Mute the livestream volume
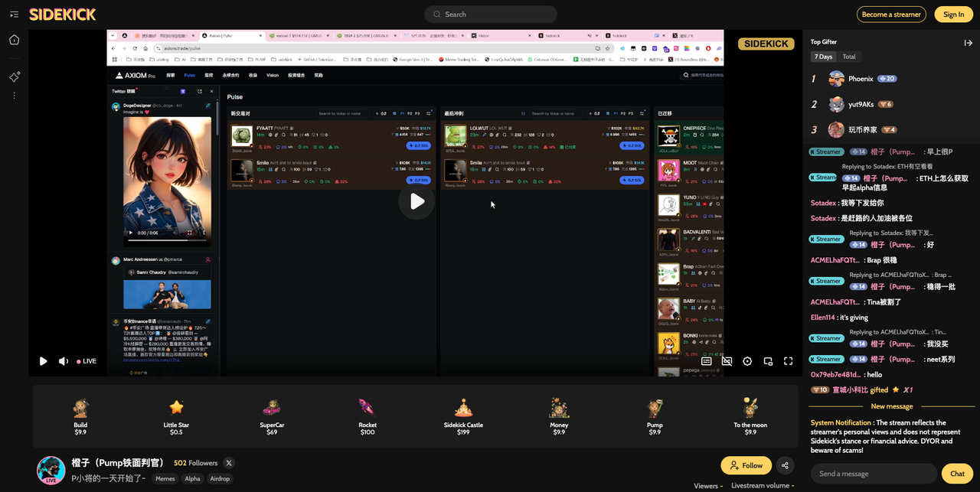 (64, 361)
